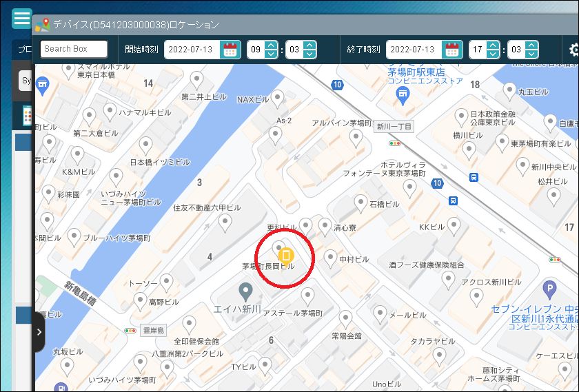Select the アステール茅場町 map pin

[307, 296]
